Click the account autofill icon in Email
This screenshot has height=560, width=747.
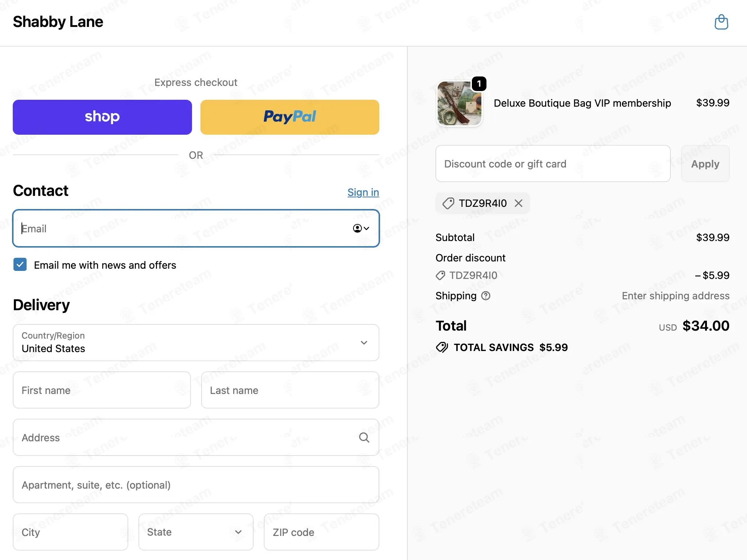361,228
